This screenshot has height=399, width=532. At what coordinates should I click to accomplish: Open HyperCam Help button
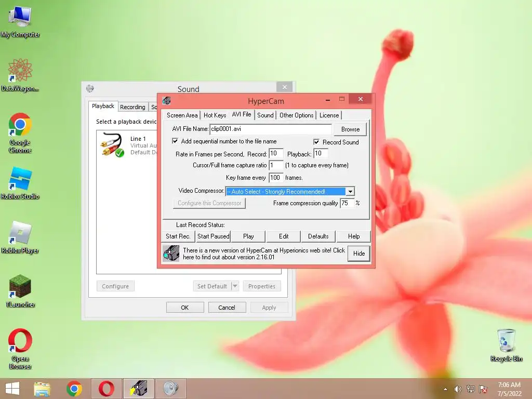point(353,236)
